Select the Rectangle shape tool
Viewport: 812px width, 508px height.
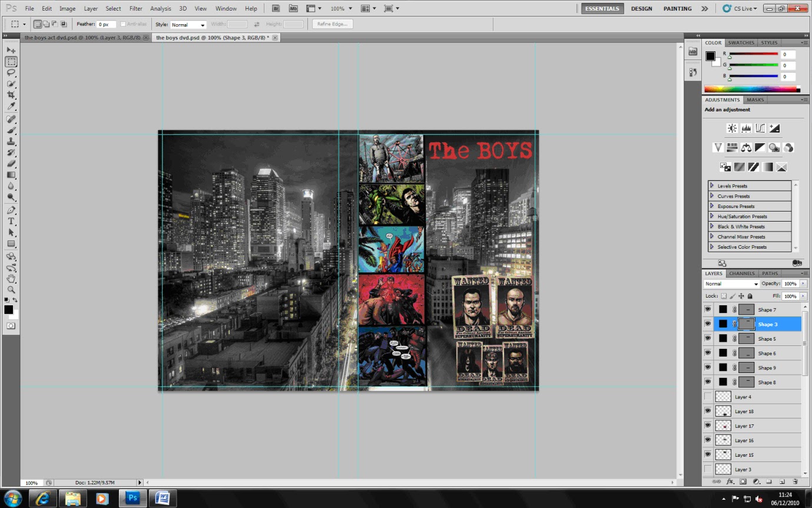[x=11, y=244]
